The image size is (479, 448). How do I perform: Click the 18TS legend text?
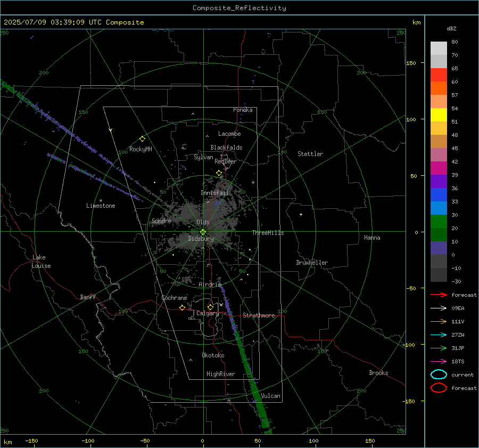(x=458, y=362)
